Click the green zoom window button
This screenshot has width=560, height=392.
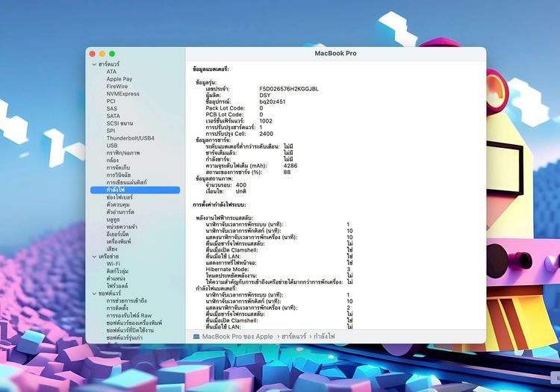[112, 54]
